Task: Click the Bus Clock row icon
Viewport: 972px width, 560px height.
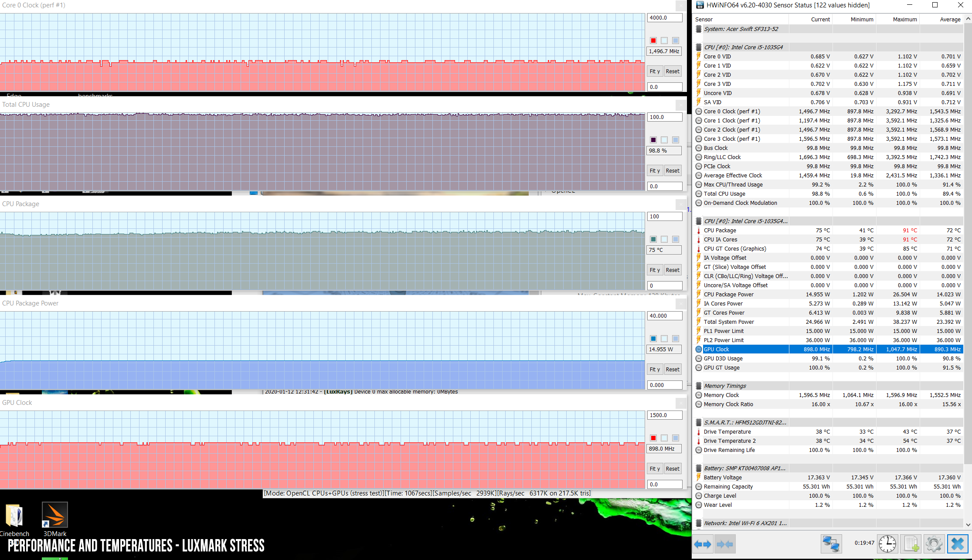Action: tap(699, 148)
